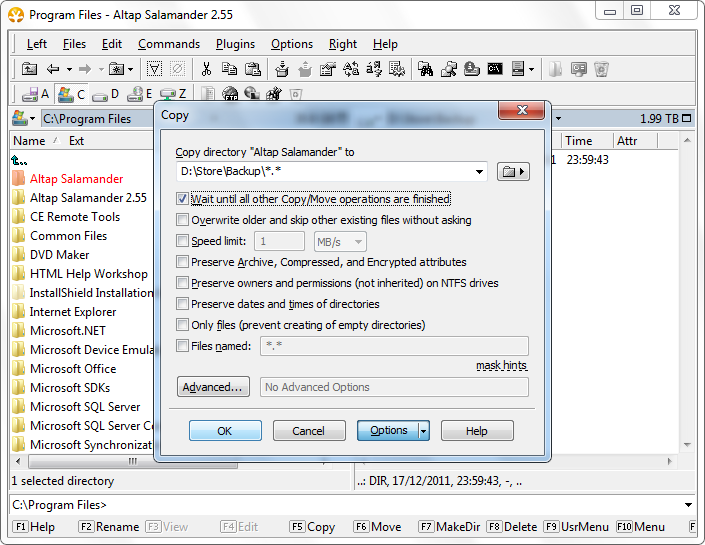Click the Advanced... button
705x545 pixels.
click(x=213, y=387)
